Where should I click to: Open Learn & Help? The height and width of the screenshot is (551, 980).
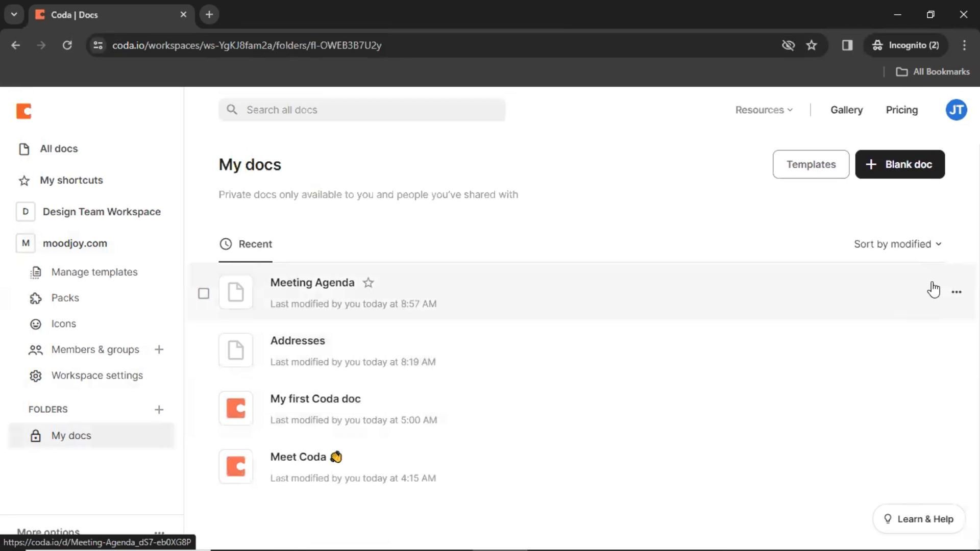pos(918,519)
